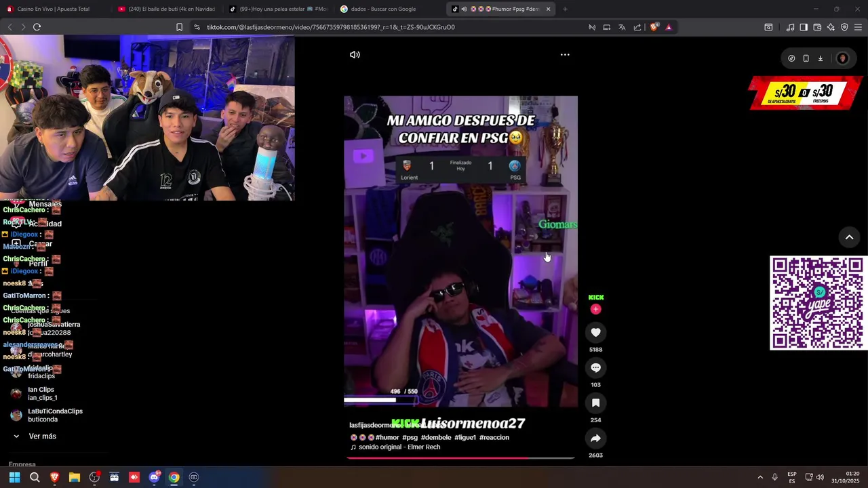Open the Brave Shields lion icon
This screenshot has width=868, height=488.
(654, 27)
